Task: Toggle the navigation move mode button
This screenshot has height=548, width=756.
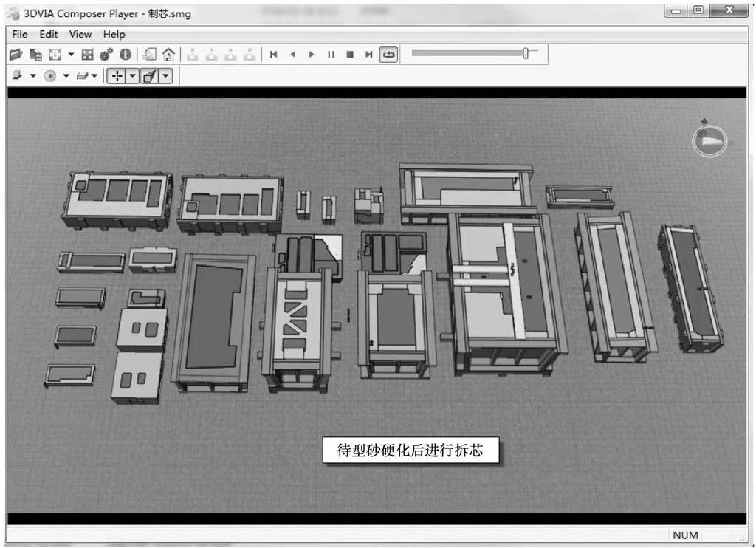Action: click(x=116, y=75)
